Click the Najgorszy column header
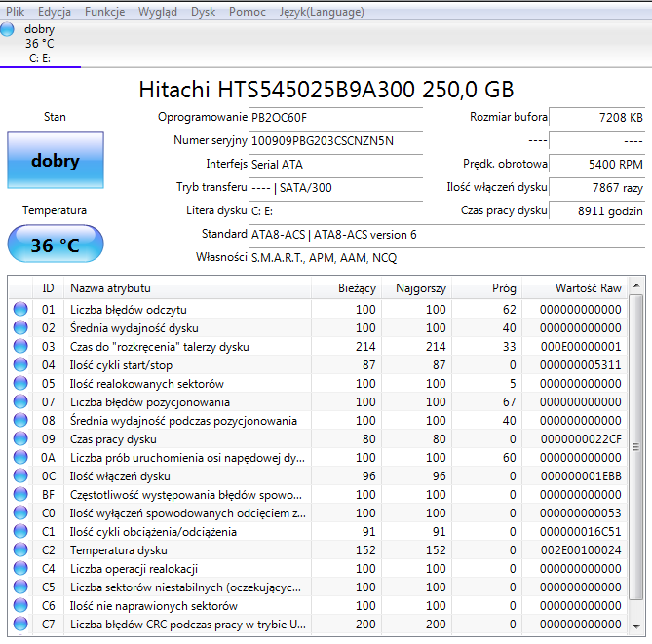The width and height of the screenshot is (652, 644). tap(416, 288)
